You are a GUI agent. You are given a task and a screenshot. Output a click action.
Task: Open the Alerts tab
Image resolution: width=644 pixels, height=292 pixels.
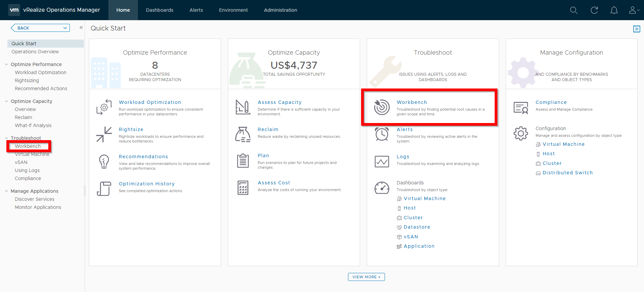196,10
